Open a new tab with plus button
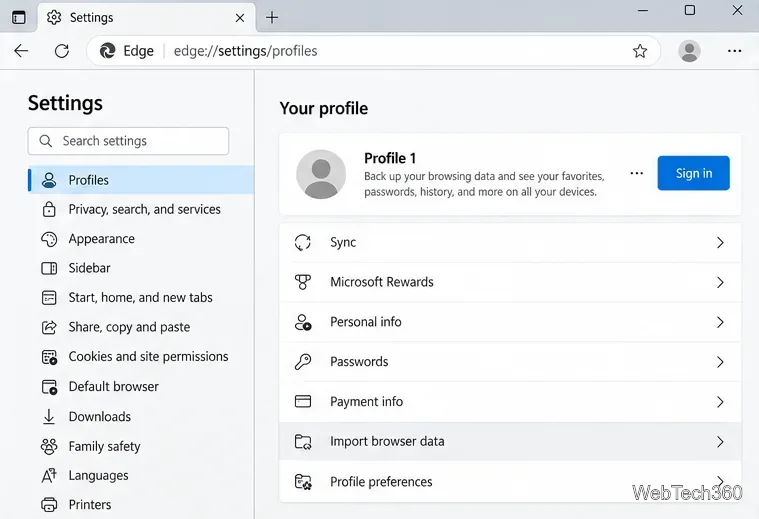759x519 pixels. [x=272, y=18]
